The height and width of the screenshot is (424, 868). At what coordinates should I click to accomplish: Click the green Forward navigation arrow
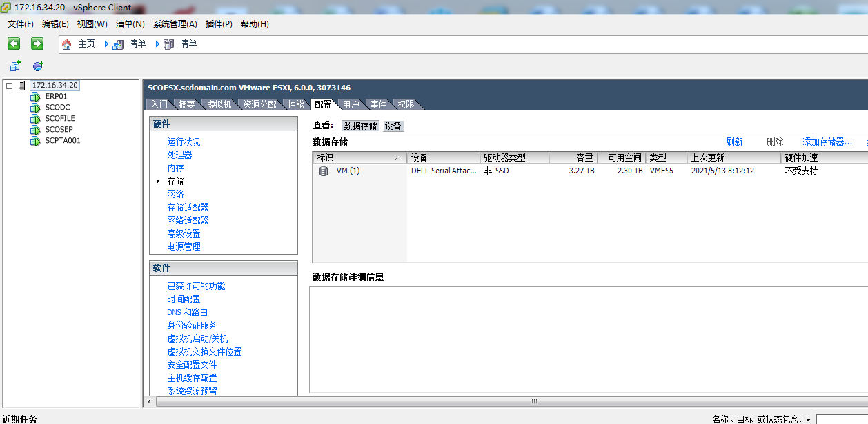click(x=37, y=44)
